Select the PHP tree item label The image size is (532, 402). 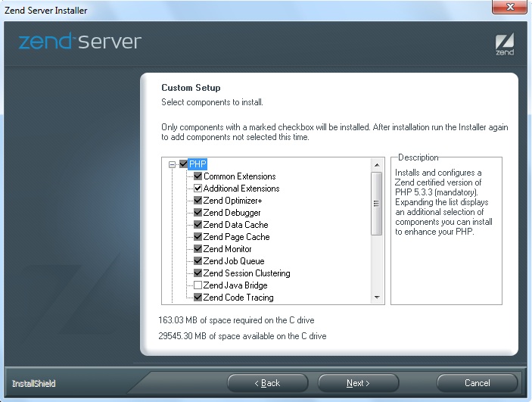(x=198, y=164)
